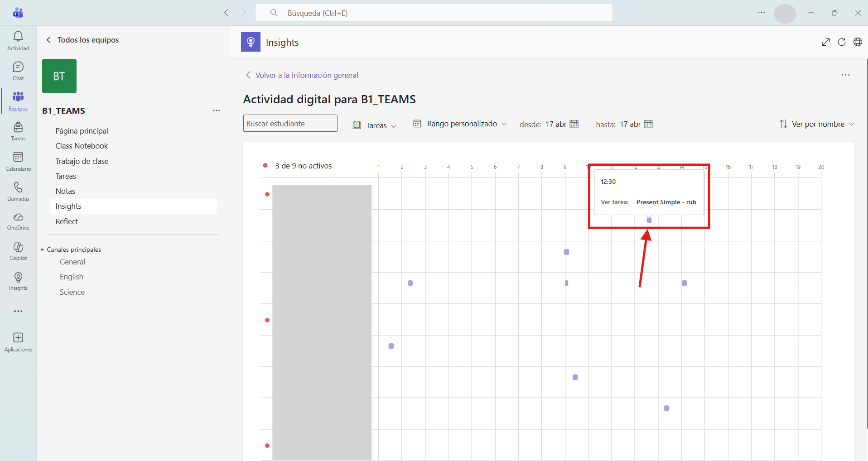Click the Buscar estudiante field
Screen dimensions: 868x461
tap(290, 123)
